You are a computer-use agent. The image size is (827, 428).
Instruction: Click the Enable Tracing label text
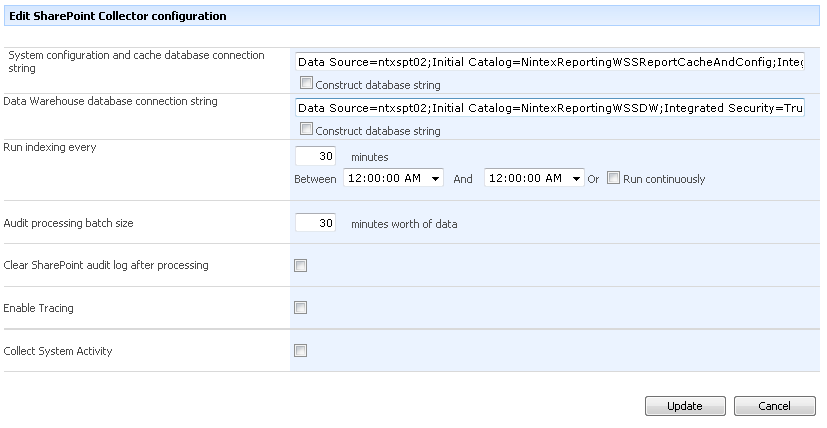coord(39,309)
